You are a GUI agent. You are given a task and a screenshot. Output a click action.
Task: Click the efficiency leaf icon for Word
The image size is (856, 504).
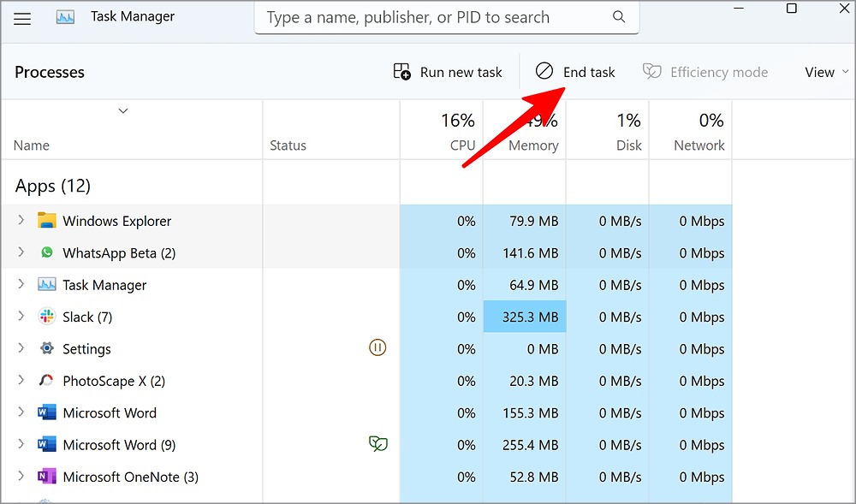tap(377, 443)
